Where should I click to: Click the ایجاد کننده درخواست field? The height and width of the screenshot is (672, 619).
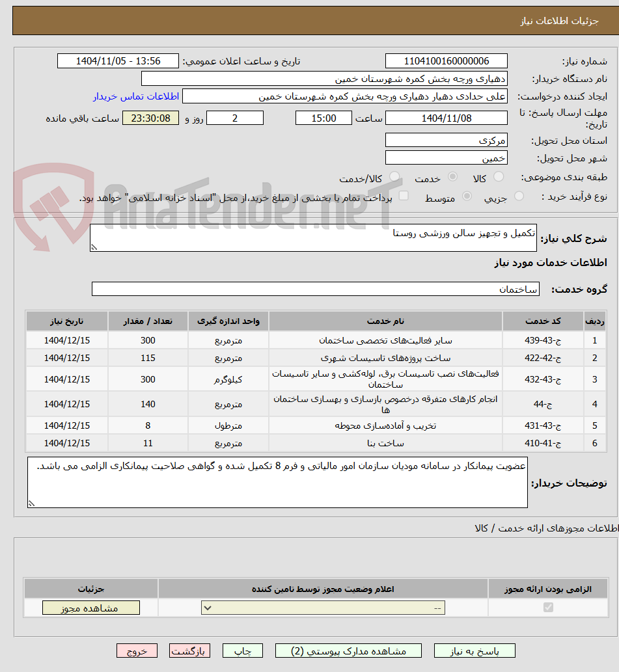pyautogui.click(x=345, y=96)
